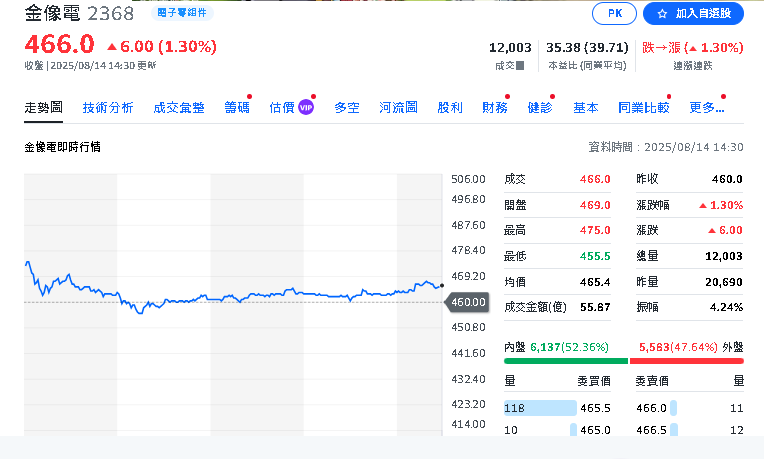
Task: Open the 同業比較 tab
Action: point(644,108)
